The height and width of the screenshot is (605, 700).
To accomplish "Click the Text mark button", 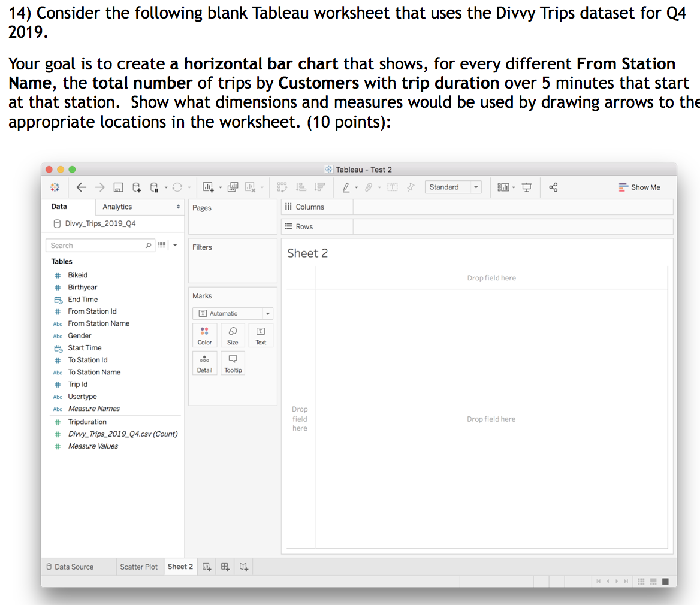I will [261, 335].
